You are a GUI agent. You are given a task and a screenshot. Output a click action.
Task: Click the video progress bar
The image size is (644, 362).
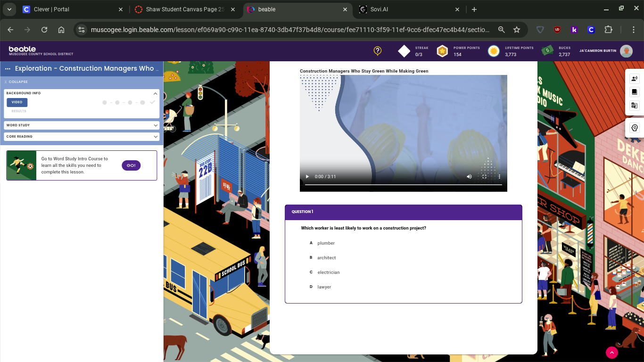404,184
